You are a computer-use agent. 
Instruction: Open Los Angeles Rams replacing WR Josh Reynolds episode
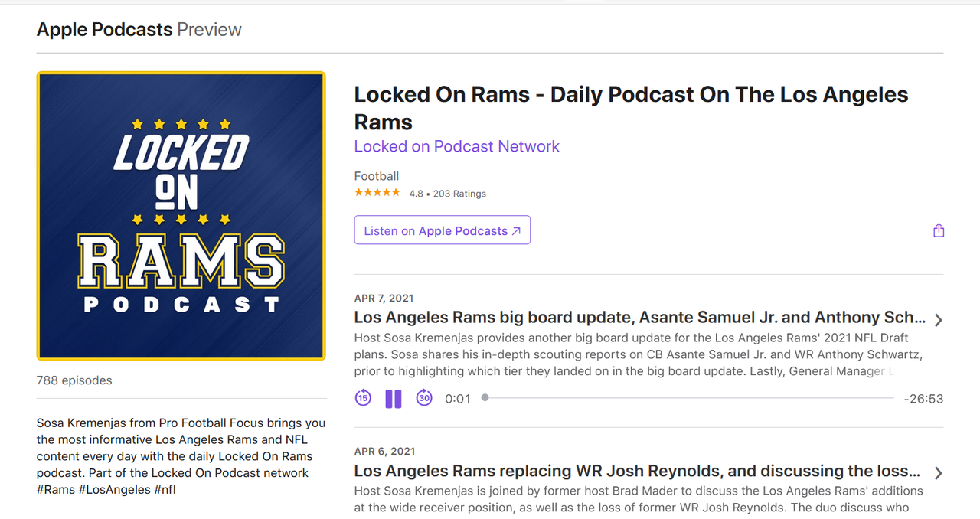pos(637,471)
